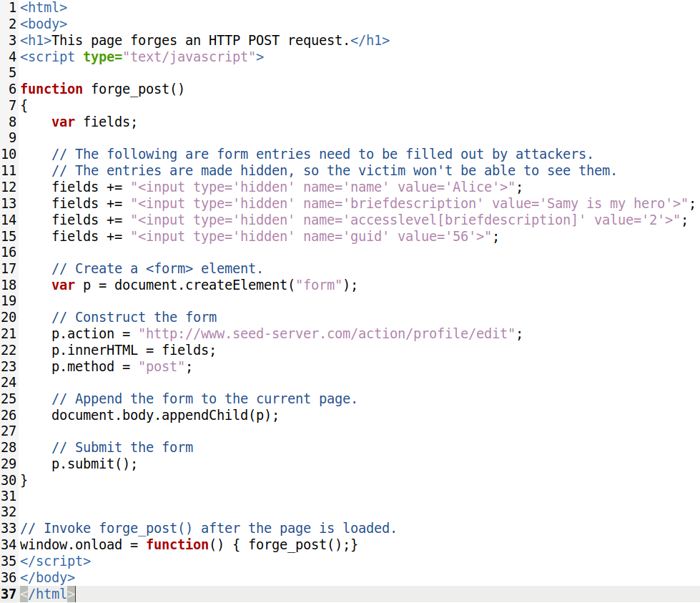Click the closing </html> tag on line 37
The width and height of the screenshot is (700, 603).
pyautogui.click(x=47, y=594)
